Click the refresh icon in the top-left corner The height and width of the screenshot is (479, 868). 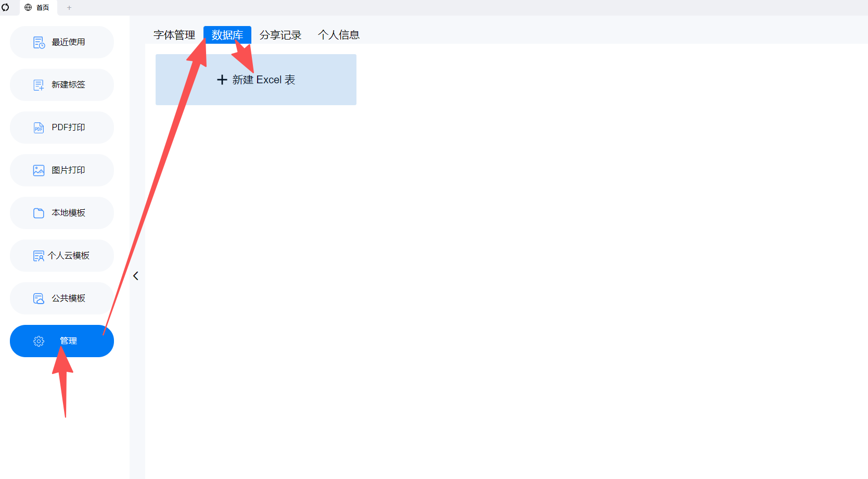pyautogui.click(x=5, y=7)
